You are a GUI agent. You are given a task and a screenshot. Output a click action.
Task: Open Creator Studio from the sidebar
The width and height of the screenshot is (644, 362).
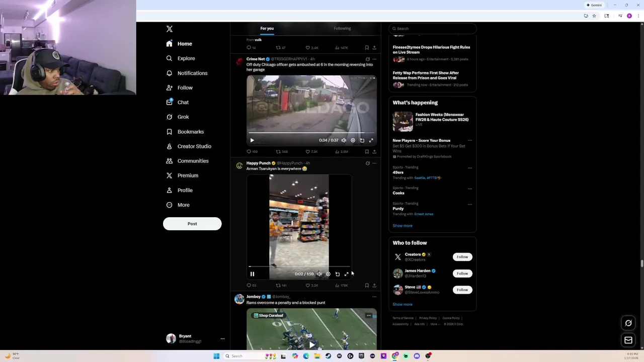[x=189, y=146]
